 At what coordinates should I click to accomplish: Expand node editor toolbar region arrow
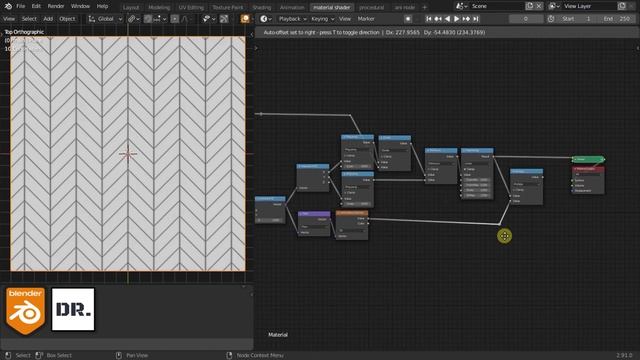pyautogui.click(x=256, y=48)
